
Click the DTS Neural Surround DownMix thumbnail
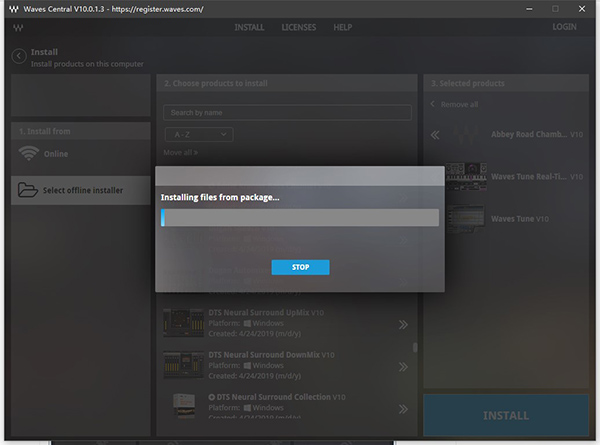[x=183, y=365]
